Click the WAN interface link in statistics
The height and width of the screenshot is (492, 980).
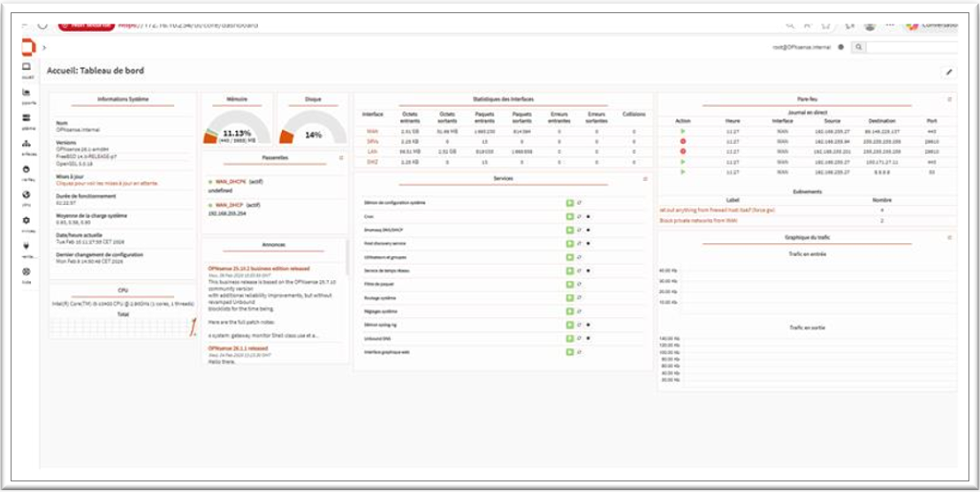point(372,132)
